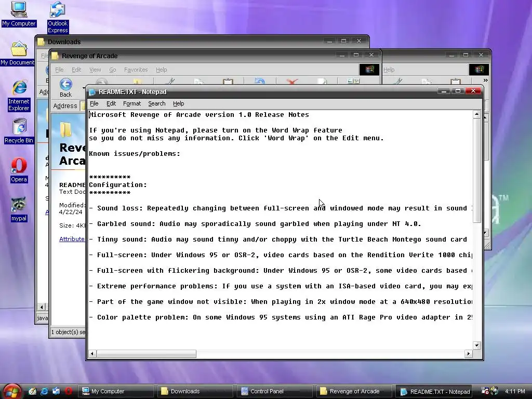Screen dimensions: 532x399
Task: Click the Notepad horizontal scroll left arrow
Action: [92, 353]
